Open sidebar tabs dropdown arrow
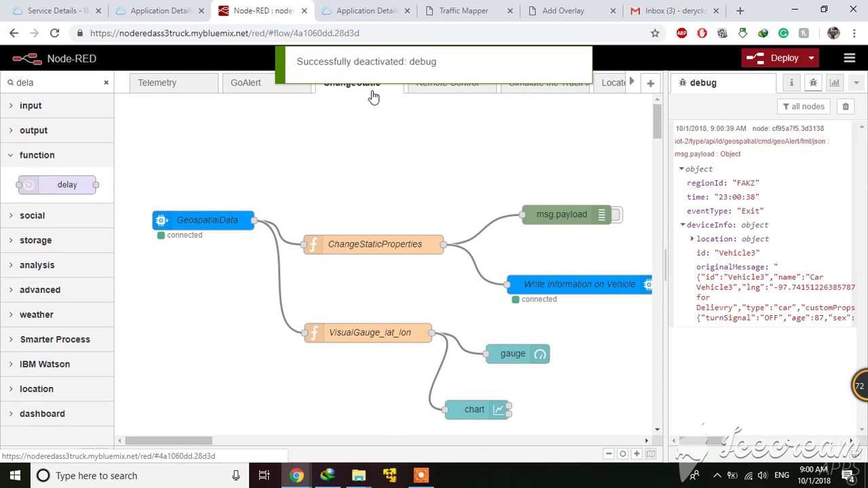The height and width of the screenshot is (488, 868). pyautogui.click(x=856, y=83)
